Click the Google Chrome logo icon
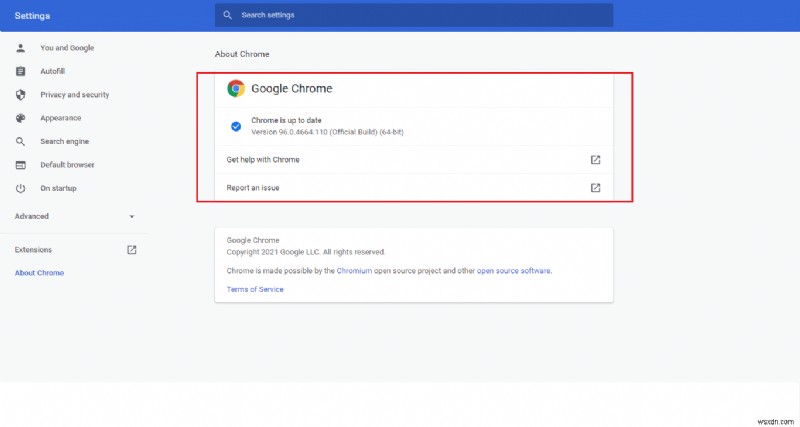The height and width of the screenshot is (427, 800). 236,88
